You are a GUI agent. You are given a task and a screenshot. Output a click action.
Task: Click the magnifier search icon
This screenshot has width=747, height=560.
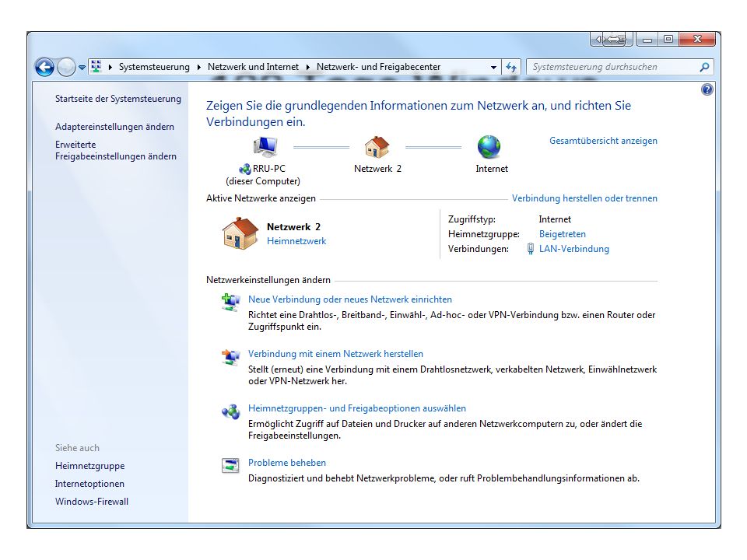pyautogui.click(x=704, y=67)
